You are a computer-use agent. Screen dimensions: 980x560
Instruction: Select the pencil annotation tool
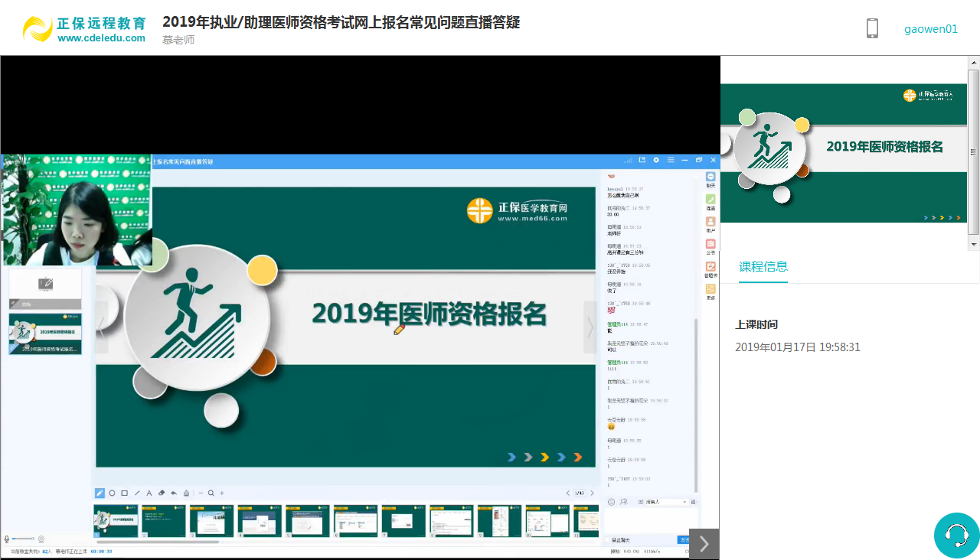click(99, 493)
